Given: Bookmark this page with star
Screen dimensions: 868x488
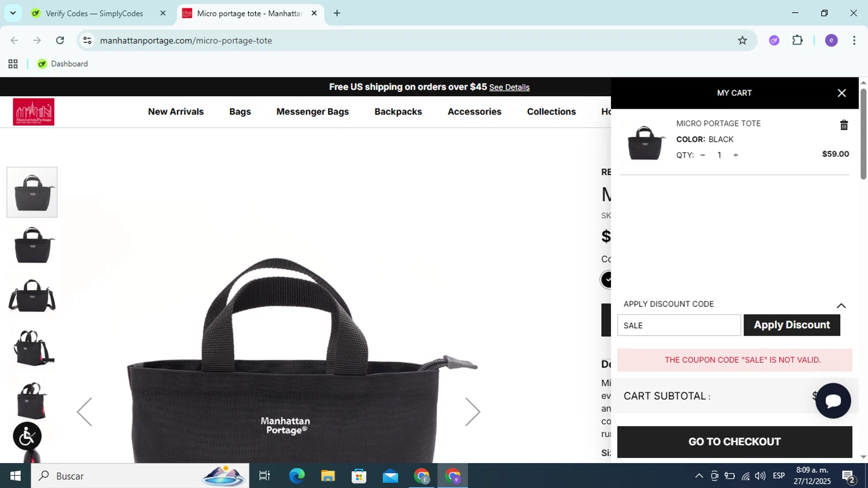Looking at the screenshot, I should (742, 41).
